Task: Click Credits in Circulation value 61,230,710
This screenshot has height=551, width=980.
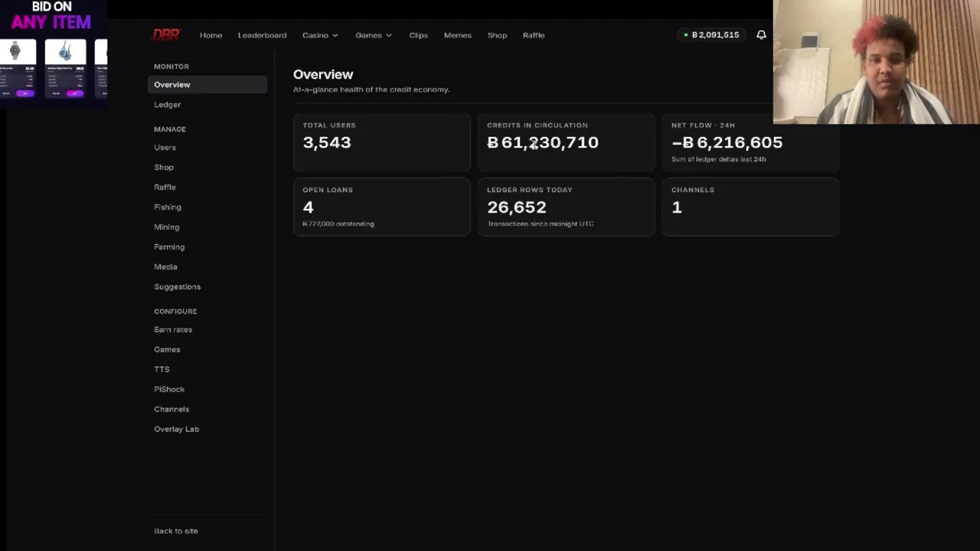Action: [x=543, y=142]
